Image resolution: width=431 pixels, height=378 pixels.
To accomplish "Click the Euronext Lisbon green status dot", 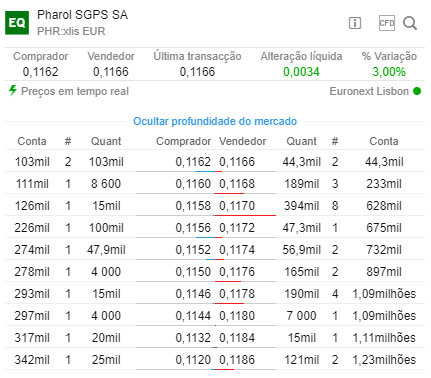I will 417,91.
